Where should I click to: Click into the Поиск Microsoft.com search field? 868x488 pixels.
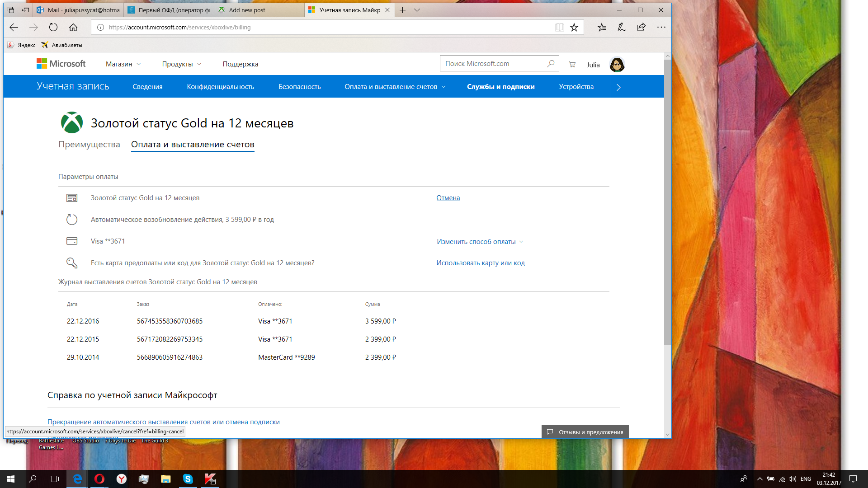click(493, 64)
